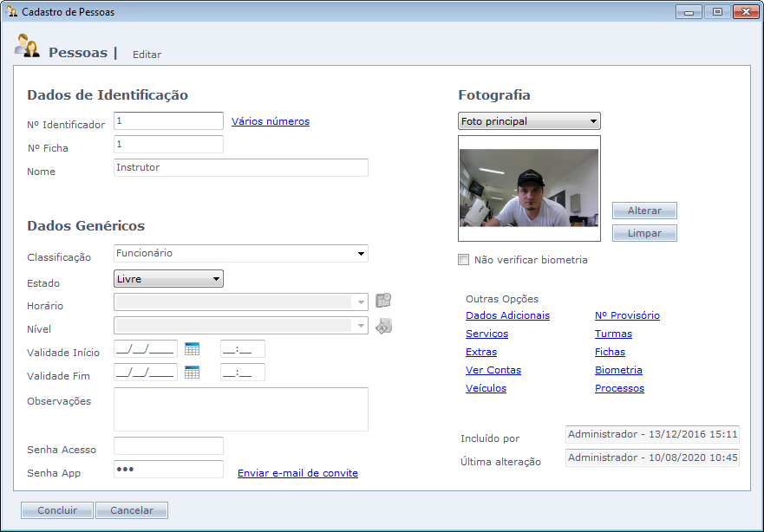Click the Pessoas people icon in header
This screenshot has height=532, width=764.
27,47
